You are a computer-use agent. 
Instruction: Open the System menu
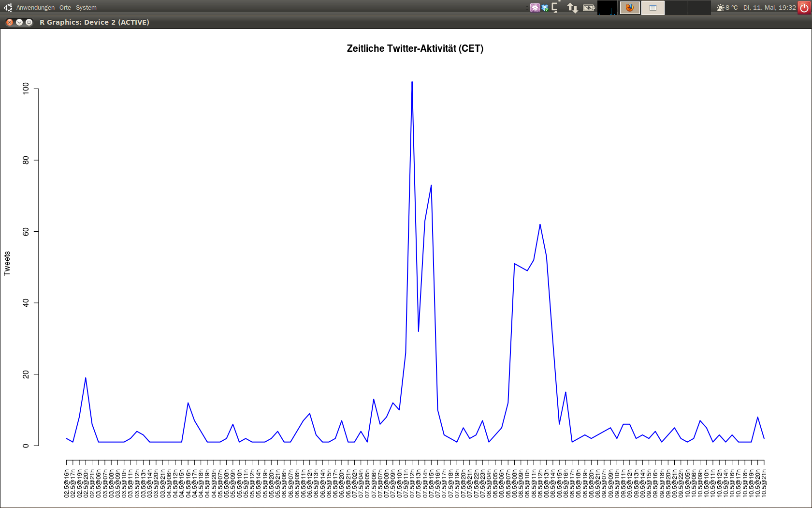point(86,8)
